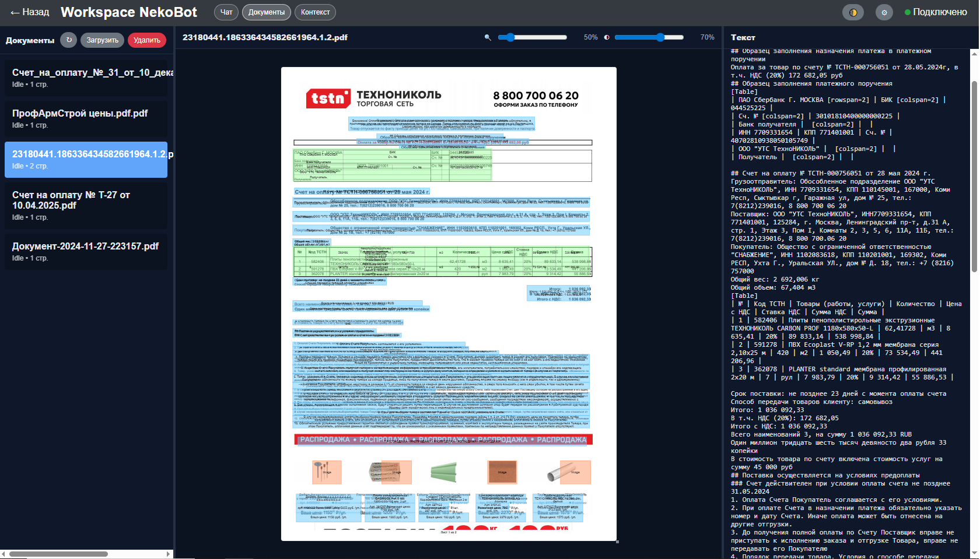Viewport: 980px width, 559px height.
Task: Click the red РАСПРОДАЖА banner in the PDF
Action: tap(443, 440)
